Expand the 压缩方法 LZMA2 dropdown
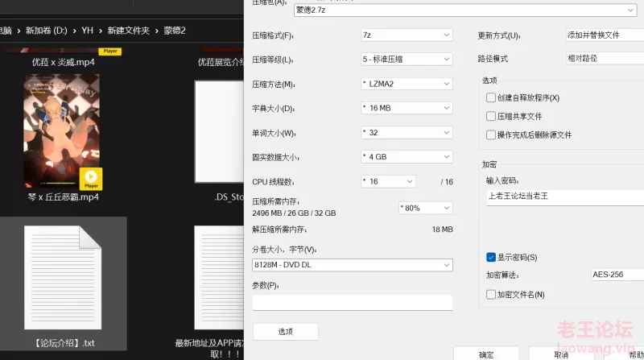 point(406,85)
